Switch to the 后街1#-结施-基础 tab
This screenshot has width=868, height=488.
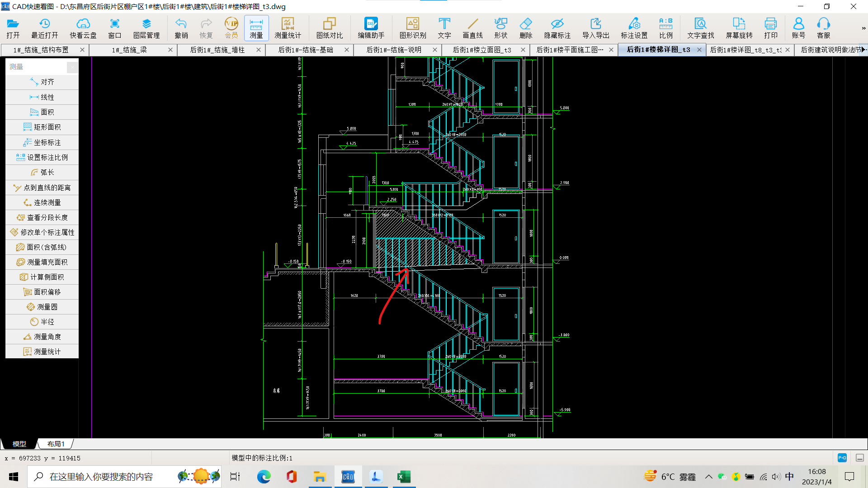pos(306,50)
